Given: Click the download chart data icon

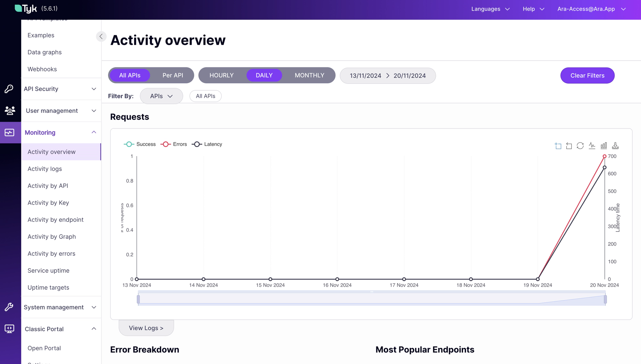Looking at the screenshot, I should click(615, 145).
